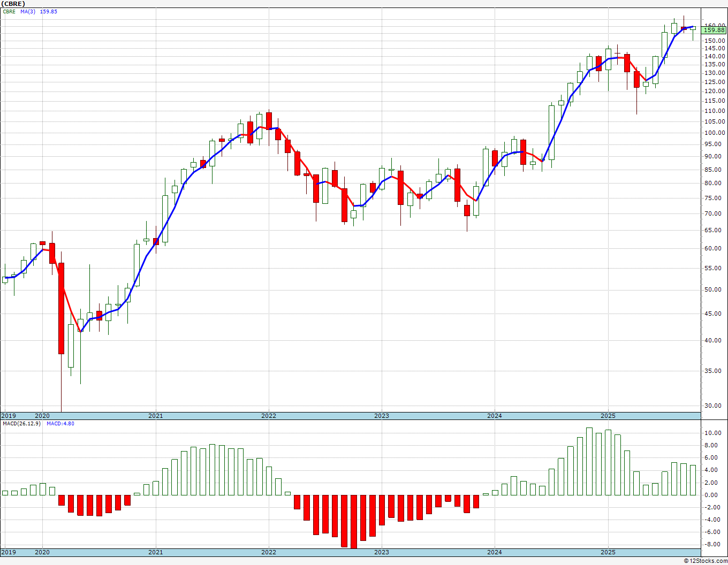Click the 2023 marker on price timeline

[x=381, y=416]
